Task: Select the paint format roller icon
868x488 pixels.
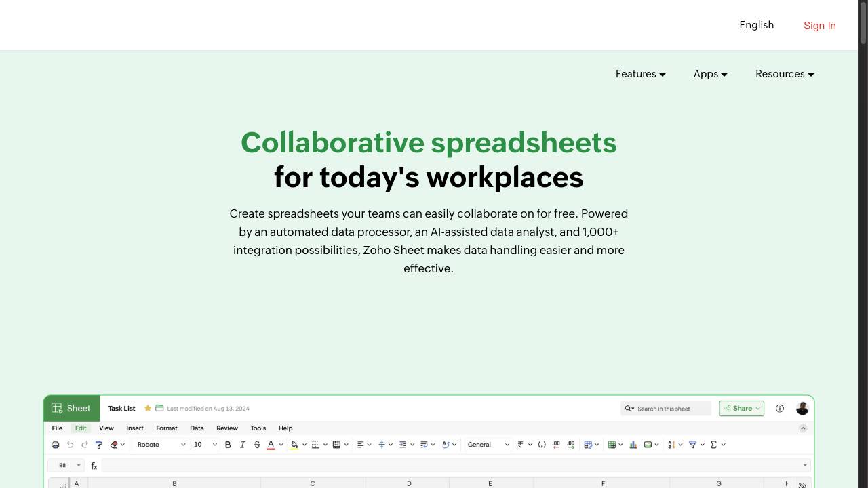Action: pyautogui.click(x=99, y=445)
